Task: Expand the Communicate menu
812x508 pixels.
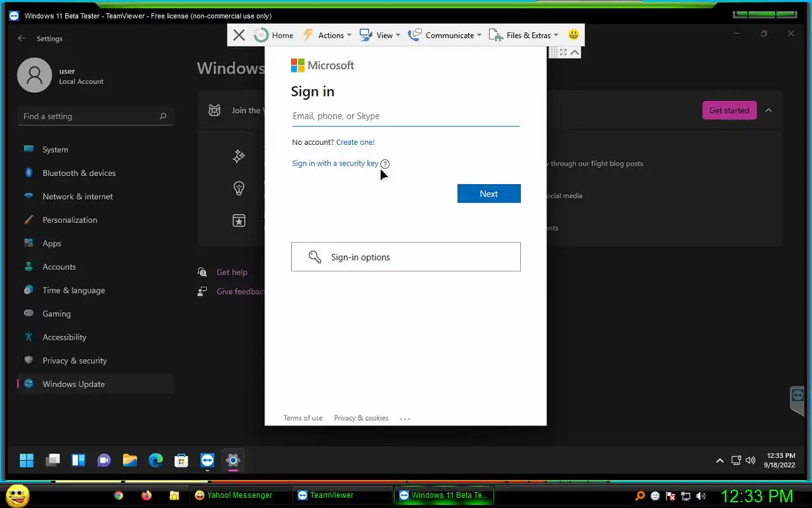Action: [x=445, y=35]
